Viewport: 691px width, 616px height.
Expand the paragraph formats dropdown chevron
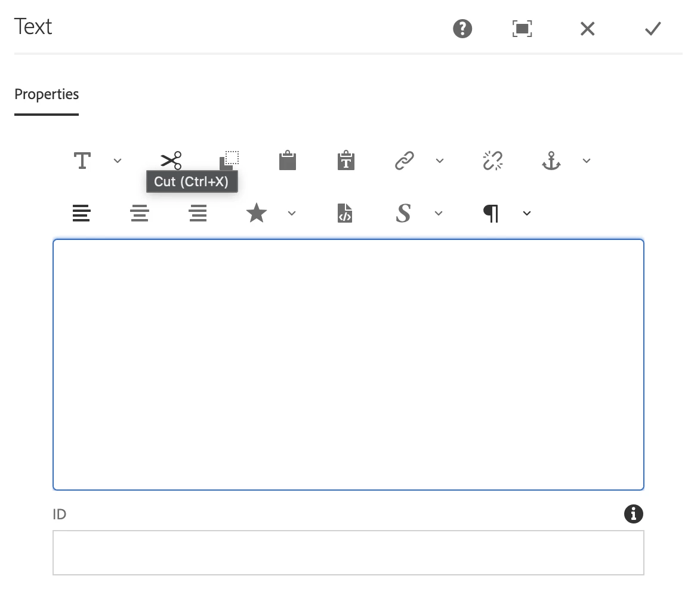tap(527, 214)
